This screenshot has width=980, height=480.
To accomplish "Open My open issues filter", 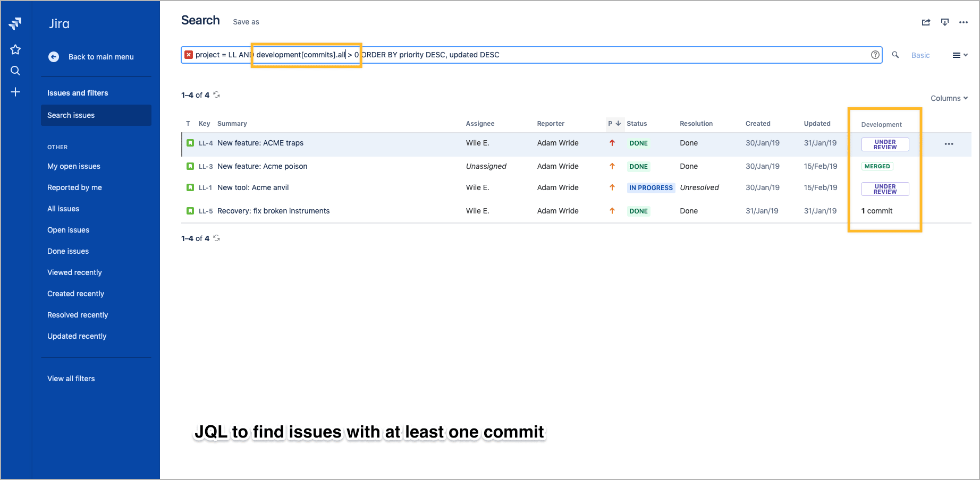I will point(74,166).
